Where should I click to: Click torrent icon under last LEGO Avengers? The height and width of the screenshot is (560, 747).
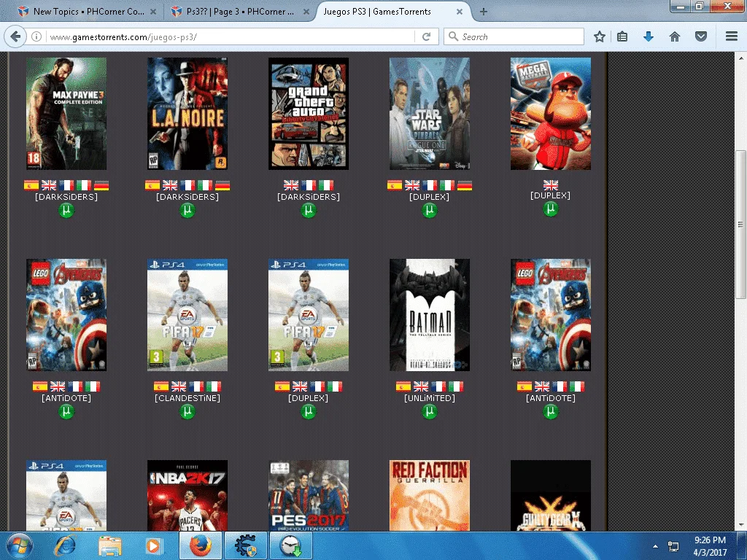(x=550, y=411)
